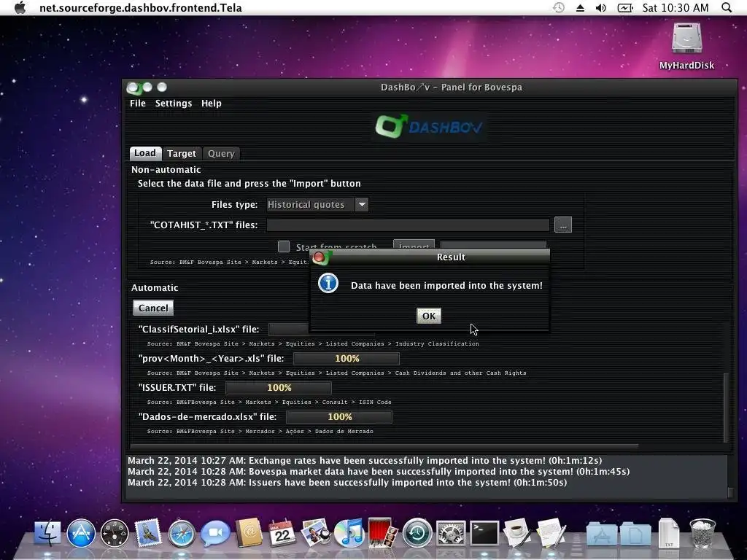Open the Java coffee cup app in dock

click(517, 533)
